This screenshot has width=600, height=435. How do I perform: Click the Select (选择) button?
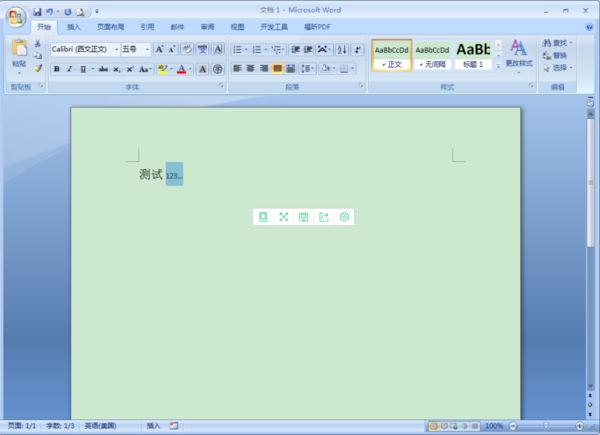(557, 68)
